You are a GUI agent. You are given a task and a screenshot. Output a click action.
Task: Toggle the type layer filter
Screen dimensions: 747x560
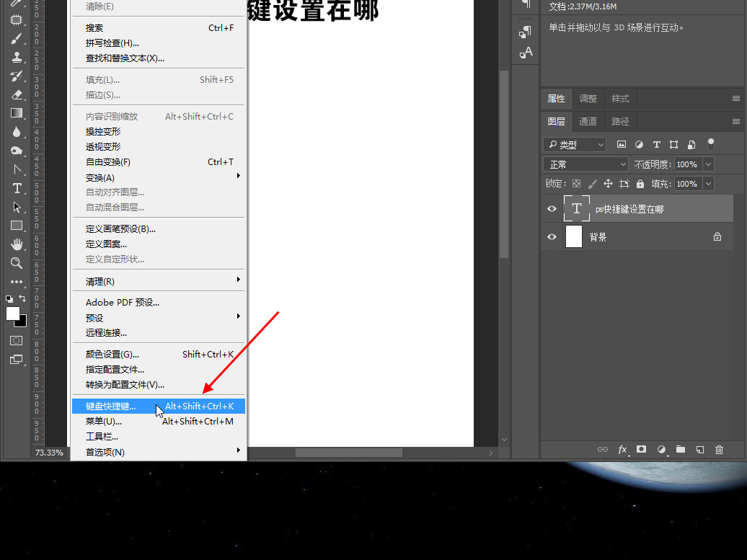coord(656,144)
